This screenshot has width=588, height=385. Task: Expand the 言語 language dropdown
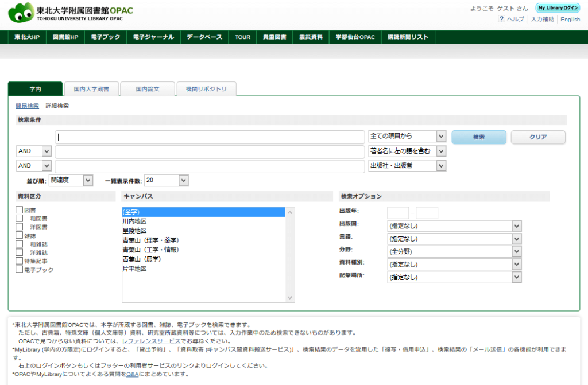454,239
